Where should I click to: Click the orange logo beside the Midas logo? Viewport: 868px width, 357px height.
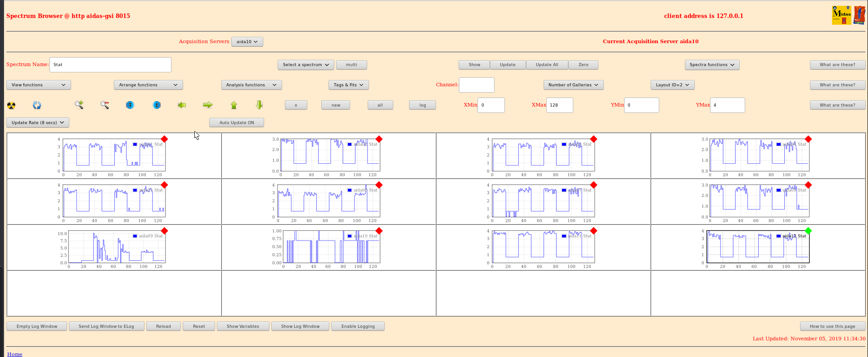(x=859, y=15)
